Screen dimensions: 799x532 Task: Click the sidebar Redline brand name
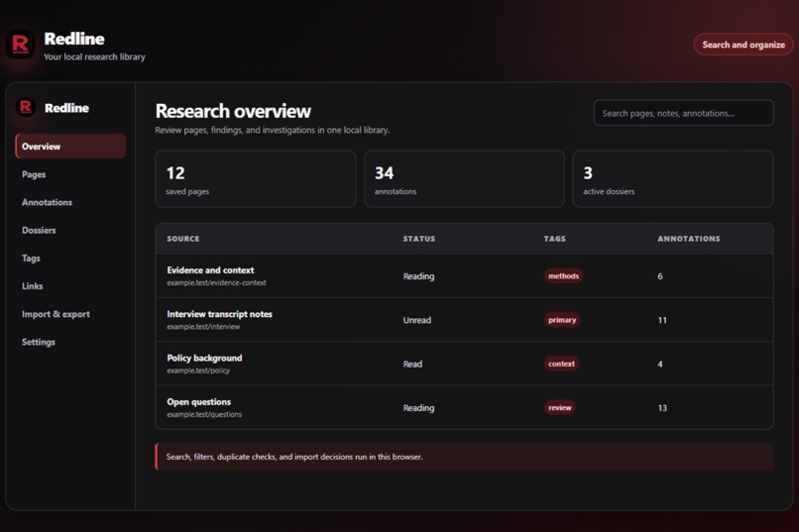pos(66,108)
